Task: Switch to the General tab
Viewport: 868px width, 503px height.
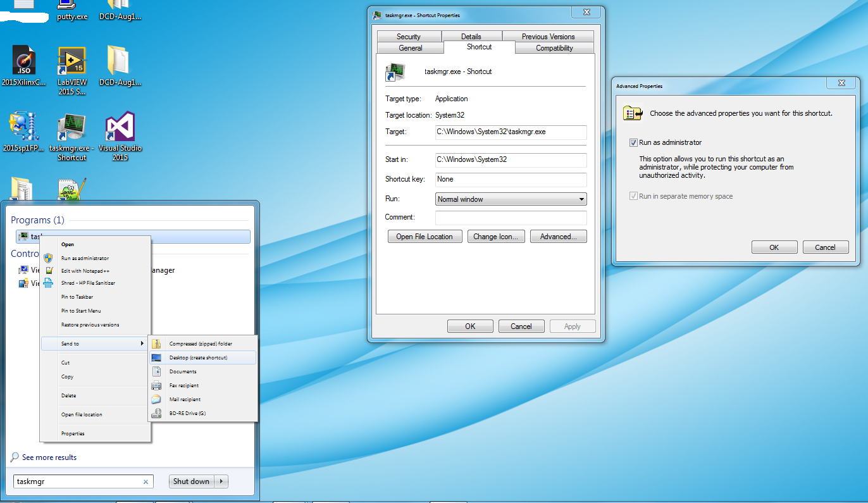Action: point(411,48)
